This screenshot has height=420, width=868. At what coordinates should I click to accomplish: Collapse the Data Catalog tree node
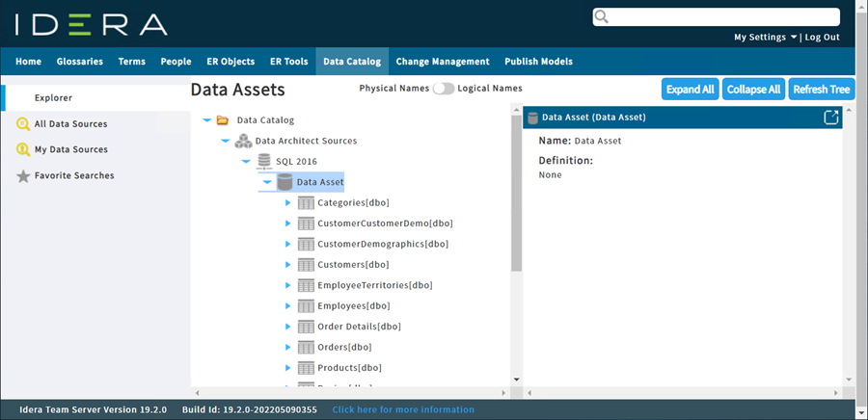[207, 119]
